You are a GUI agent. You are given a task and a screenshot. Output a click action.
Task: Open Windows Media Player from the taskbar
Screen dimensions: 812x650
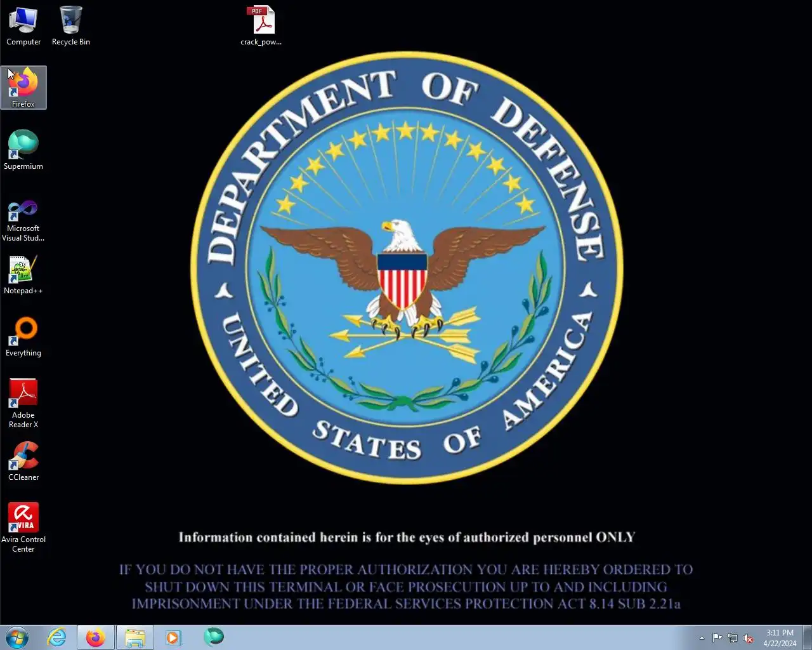tap(173, 637)
